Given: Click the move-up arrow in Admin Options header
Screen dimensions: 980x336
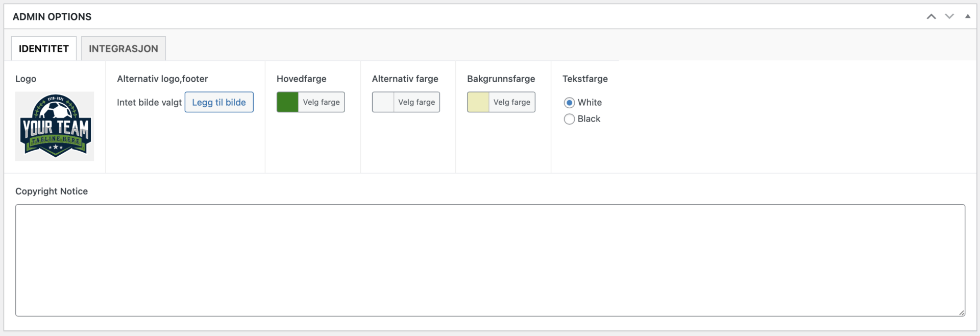Looking at the screenshot, I should [x=931, y=16].
